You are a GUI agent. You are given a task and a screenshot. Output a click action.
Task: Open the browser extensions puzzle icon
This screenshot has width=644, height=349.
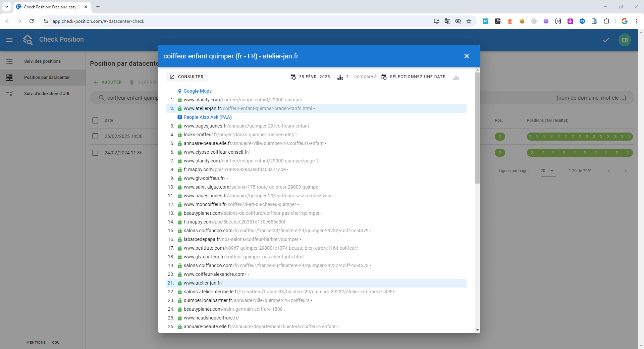pos(606,21)
